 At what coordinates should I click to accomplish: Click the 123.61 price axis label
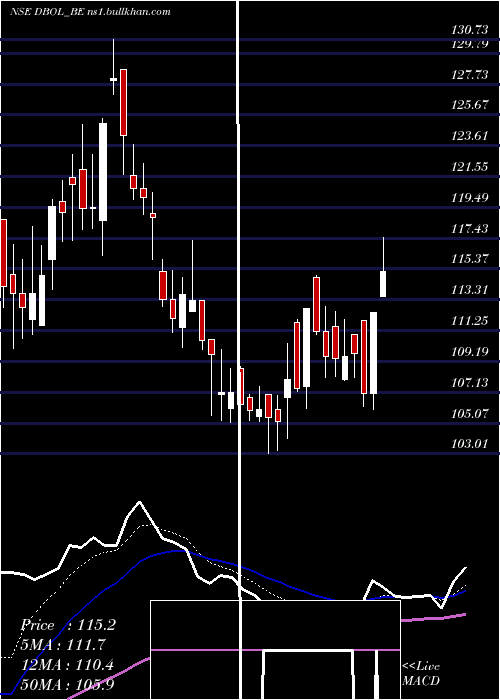pyautogui.click(x=470, y=136)
